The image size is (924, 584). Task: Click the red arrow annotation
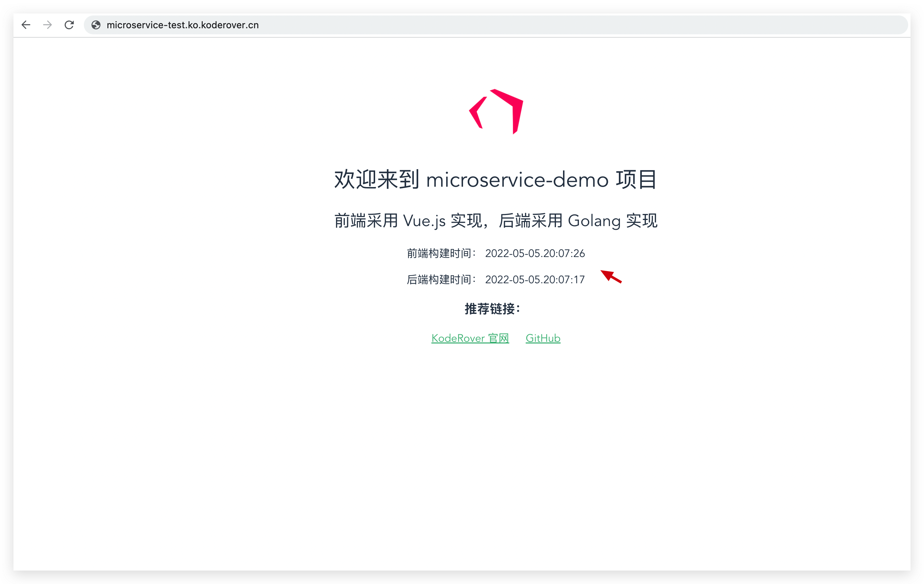pyautogui.click(x=611, y=277)
